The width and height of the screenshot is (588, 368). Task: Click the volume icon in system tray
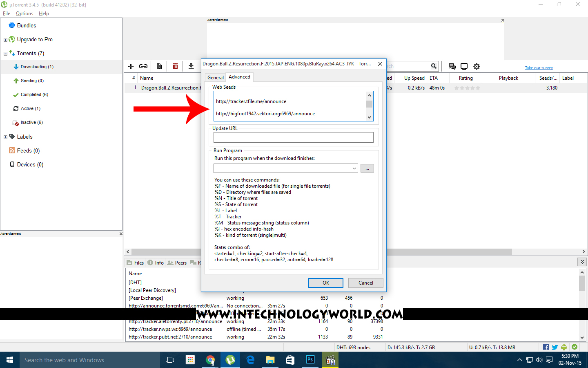[x=539, y=360]
